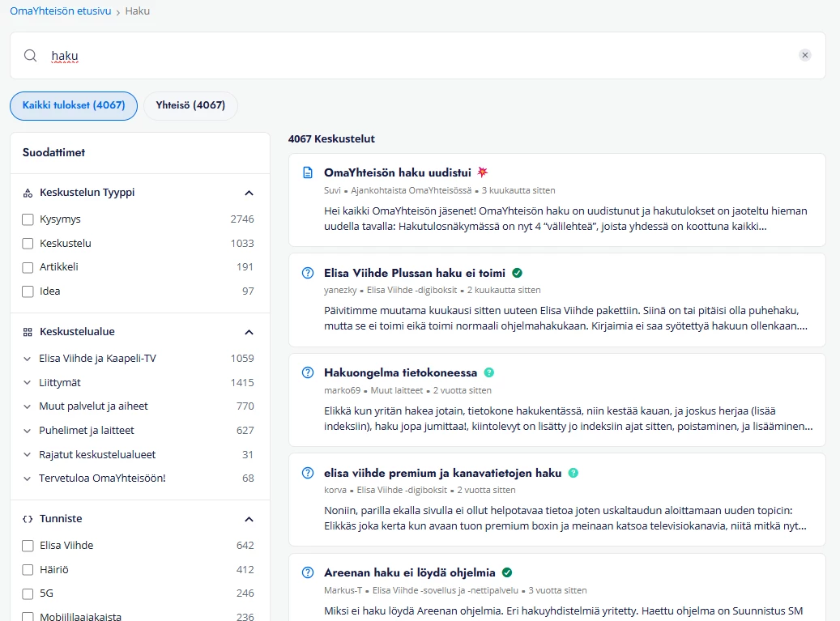Viewport: 840px width, 621px height.
Task: Click the question icon beside elisa viihde premium
Action: tap(308, 473)
